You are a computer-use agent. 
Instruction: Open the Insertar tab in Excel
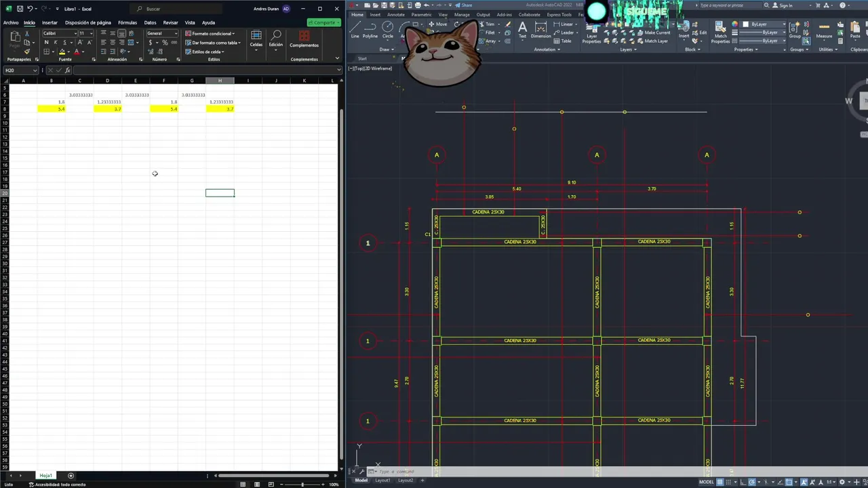coord(50,22)
